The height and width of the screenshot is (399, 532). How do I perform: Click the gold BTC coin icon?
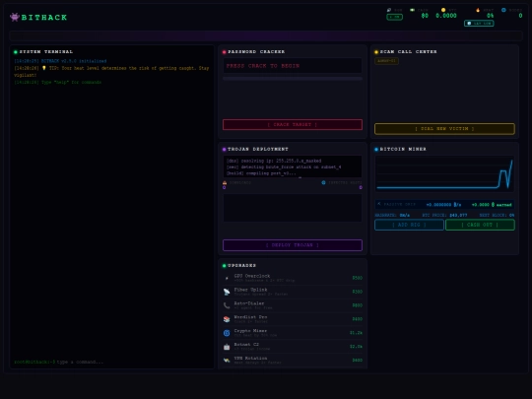click(443, 10)
